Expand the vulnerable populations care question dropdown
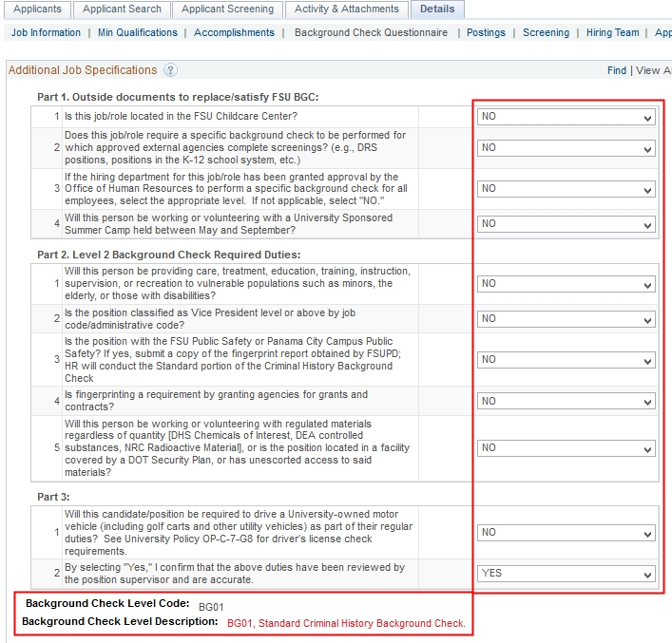The image size is (672, 643). (x=566, y=284)
